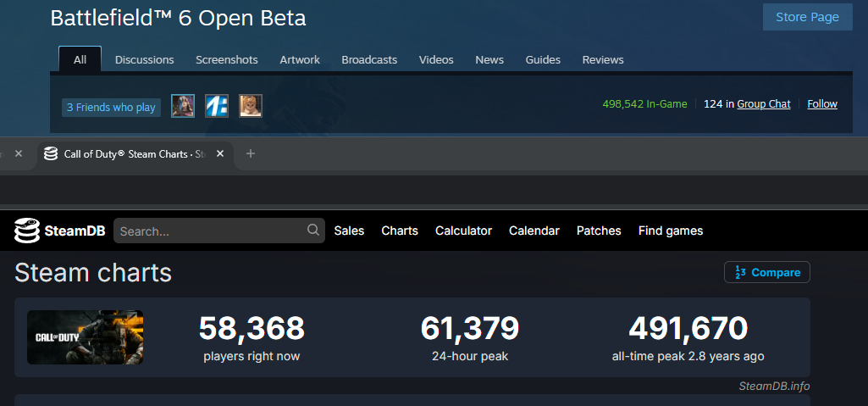Screen dimensions: 868x406
Task: Open the Patches page on SteamDB
Action: pyautogui.click(x=599, y=231)
